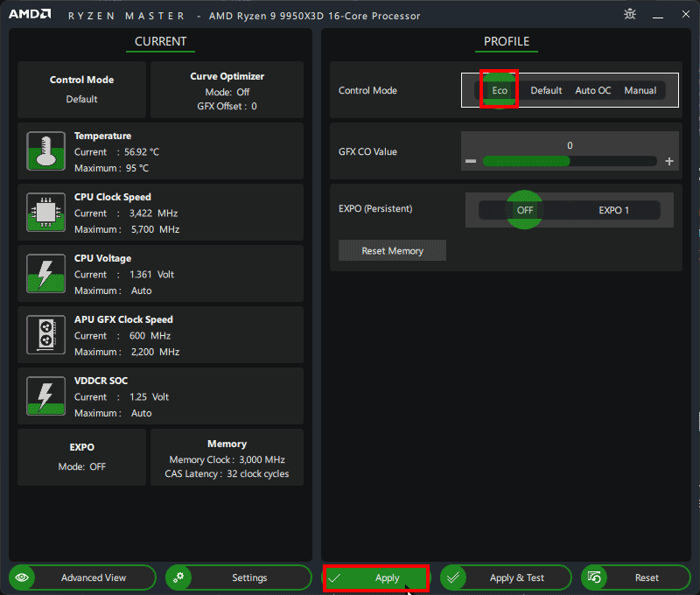
Task: Close the Ryzen Master window
Action: pos(686,14)
